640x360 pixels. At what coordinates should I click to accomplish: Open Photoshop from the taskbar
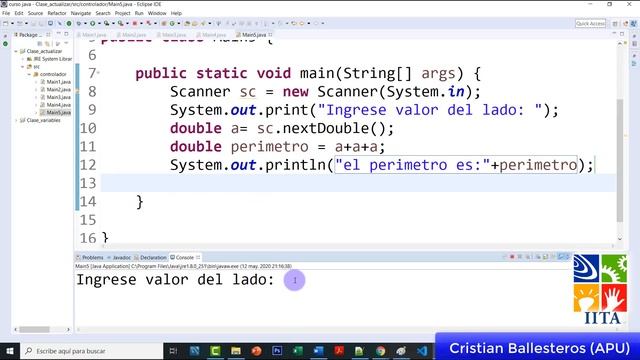tap(277, 351)
